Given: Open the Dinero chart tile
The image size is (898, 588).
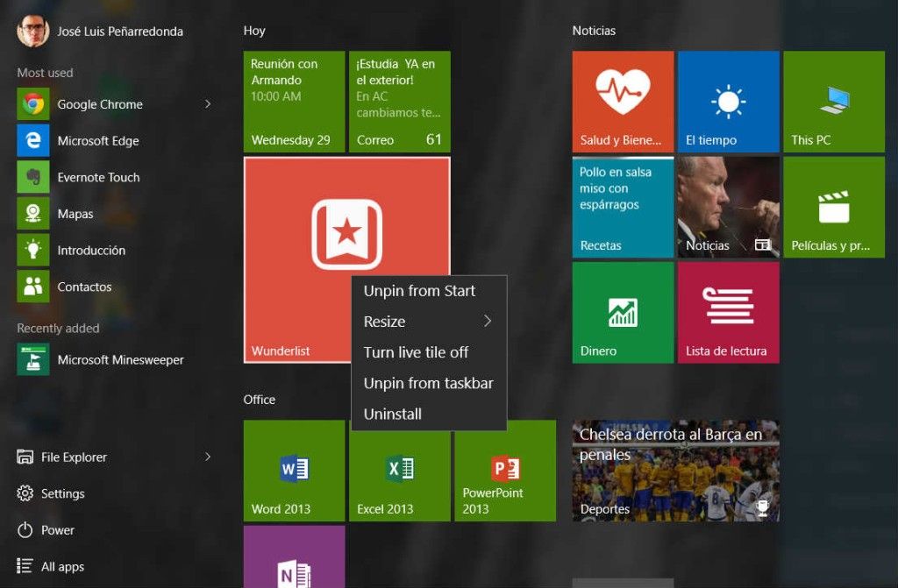Looking at the screenshot, I should [x=623, y=313].
